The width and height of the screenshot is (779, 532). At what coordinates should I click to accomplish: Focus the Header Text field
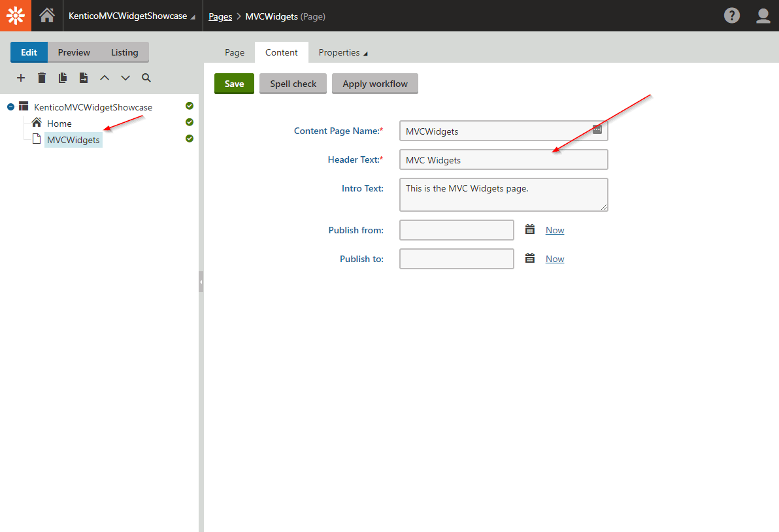click(x=504, y=160)
